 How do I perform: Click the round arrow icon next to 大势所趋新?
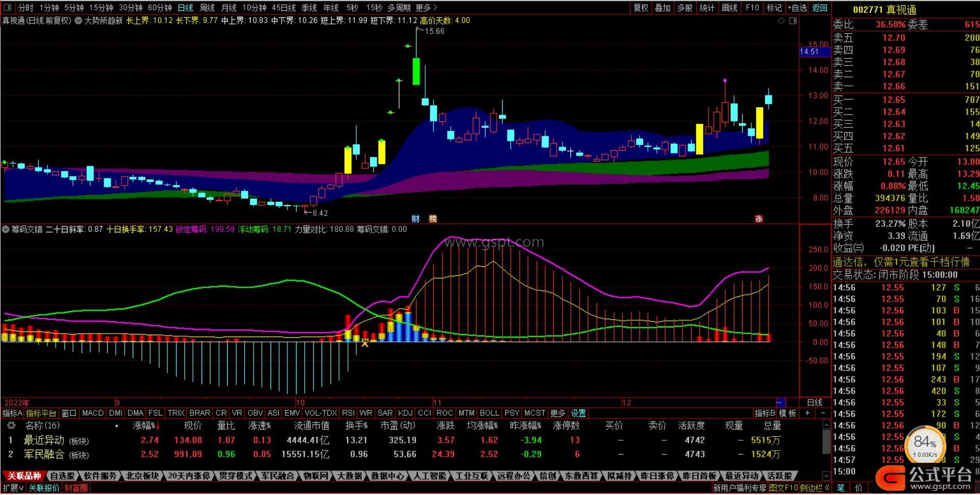(x=78, y=20)
